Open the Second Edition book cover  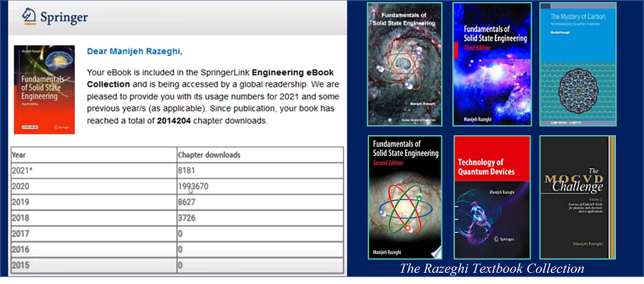(x=405, y=197)
